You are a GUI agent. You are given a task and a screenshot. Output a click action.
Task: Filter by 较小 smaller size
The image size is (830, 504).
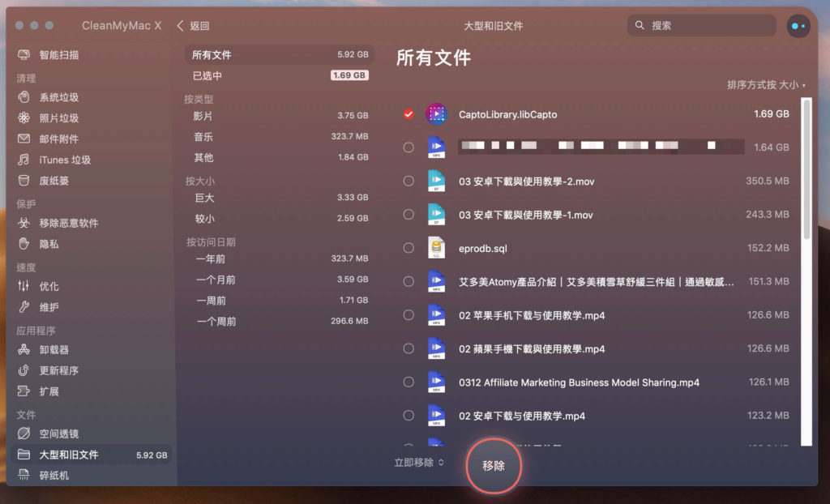tap(280, 218)
